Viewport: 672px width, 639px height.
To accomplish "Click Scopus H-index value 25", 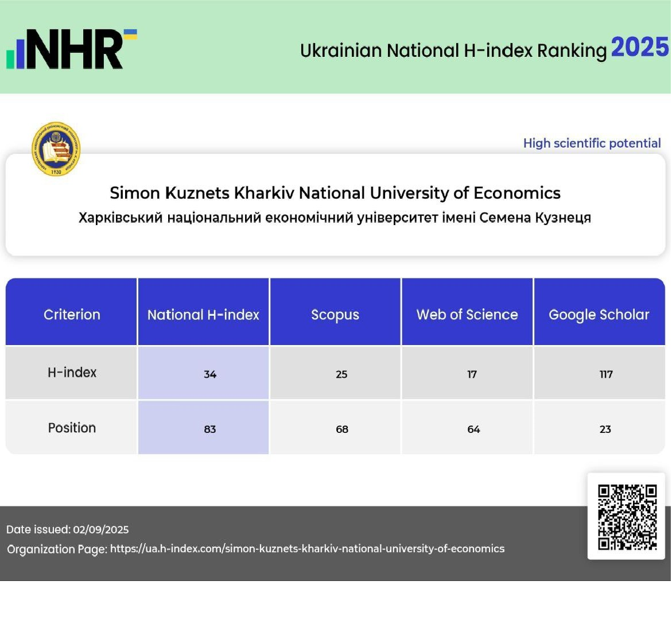I will 341,374.
